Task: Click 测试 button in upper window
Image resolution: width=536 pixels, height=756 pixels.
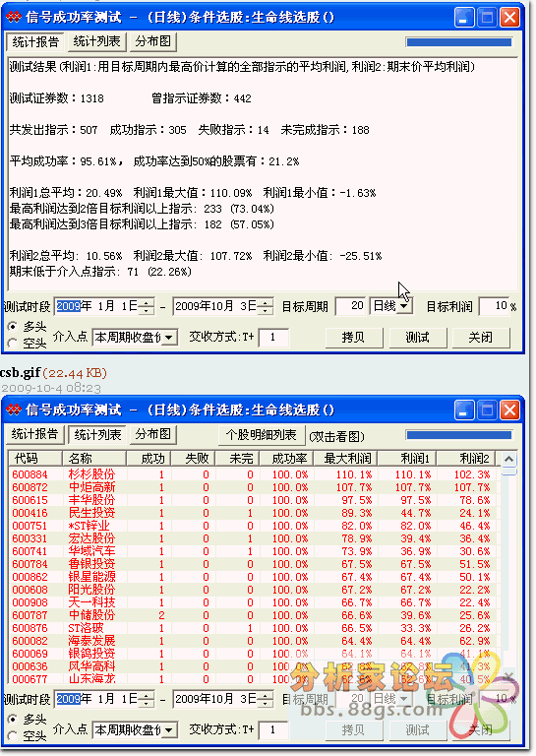Action: [417, 338]
